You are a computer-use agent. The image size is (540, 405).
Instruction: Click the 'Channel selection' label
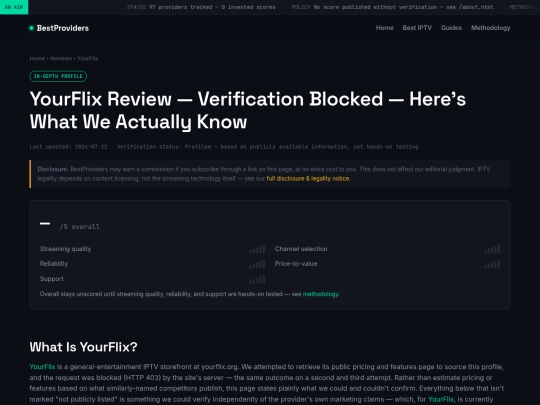pos(301,249)
